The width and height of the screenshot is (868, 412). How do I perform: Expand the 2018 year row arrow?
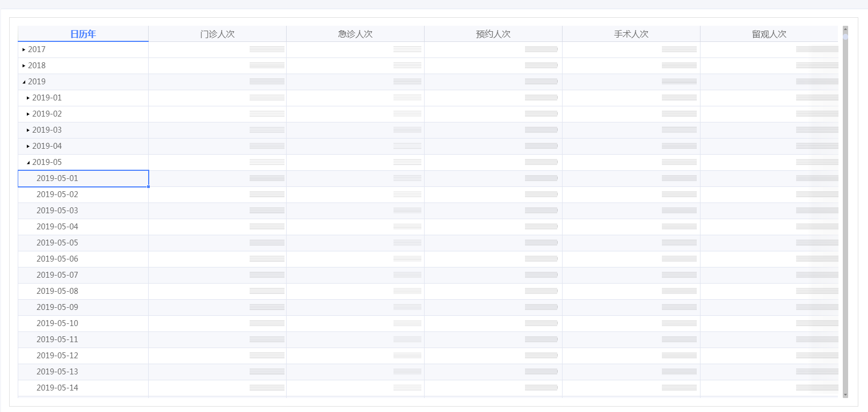pyautogui.click(x=24, y=66)
